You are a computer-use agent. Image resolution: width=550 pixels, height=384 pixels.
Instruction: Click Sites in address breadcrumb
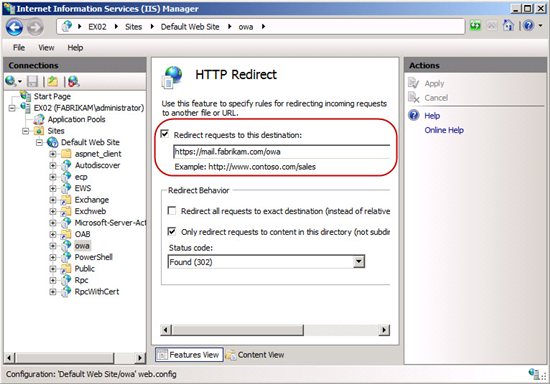pos(133,27)
